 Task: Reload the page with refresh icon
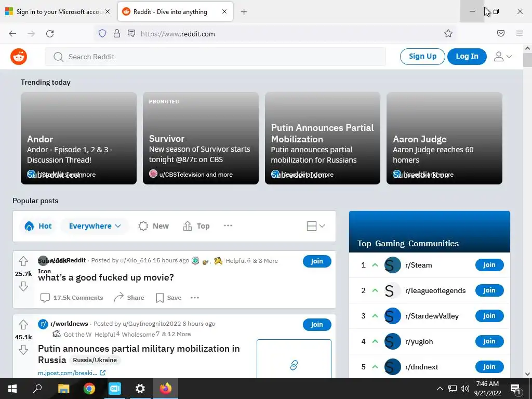pos(50,34)
